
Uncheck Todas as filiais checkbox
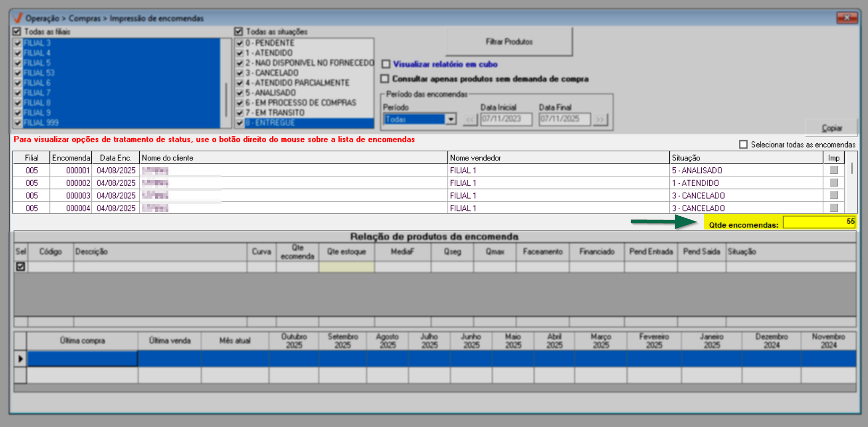coord(17,32)
